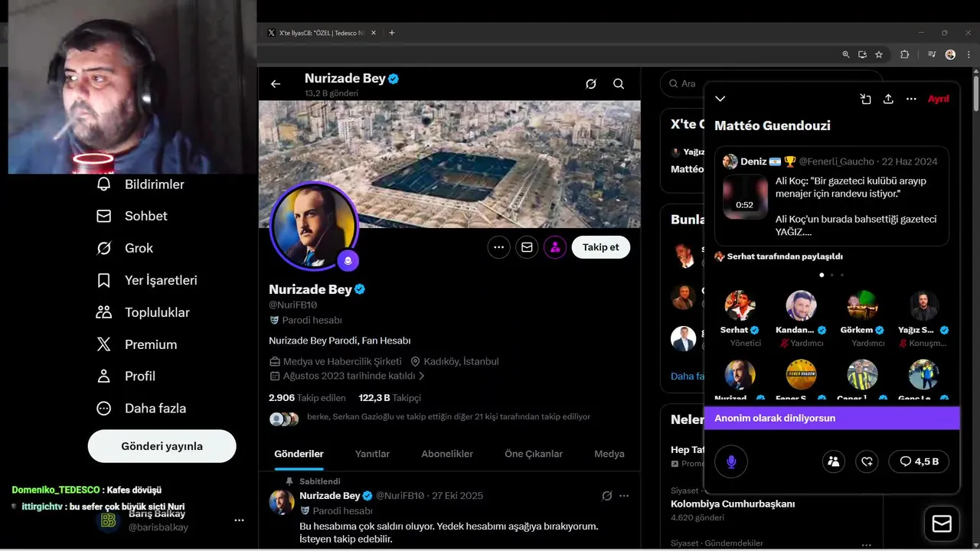Open Sohbet in the sidebar
The image size is (980, 551).
point(132,216)
